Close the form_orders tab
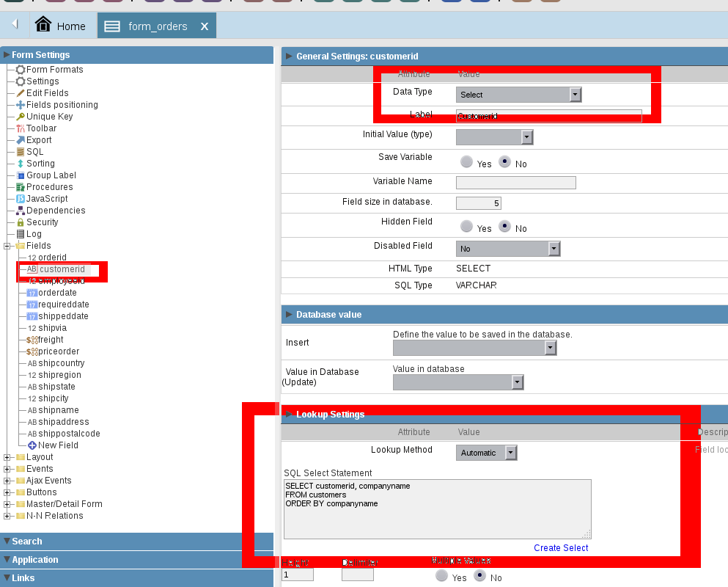 pyautogui.click(x=205, y=26)
